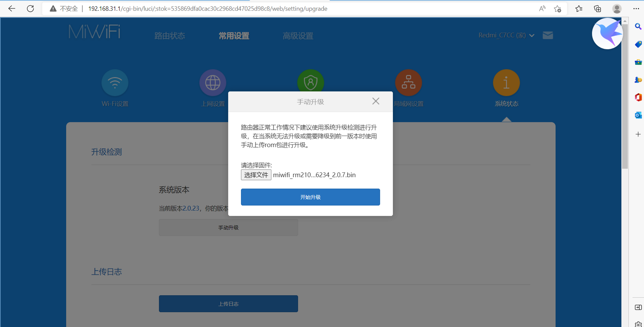Image resolution: width=644 pixels, height=327 pixels.
Task: Close the 手动升级 dialog
Action: point(376,101)
